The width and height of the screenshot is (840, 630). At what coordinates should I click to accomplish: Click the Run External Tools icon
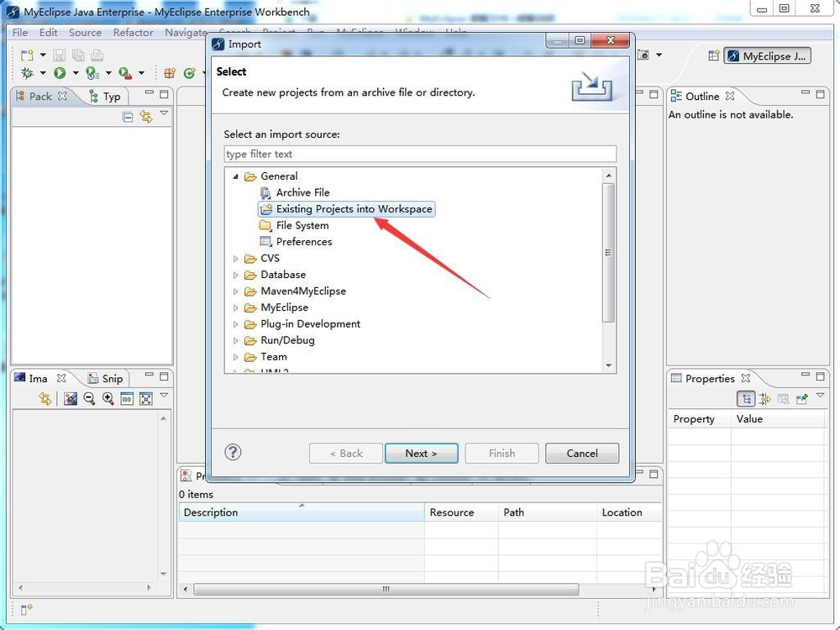pyautogui.click(x=125, y=73)
